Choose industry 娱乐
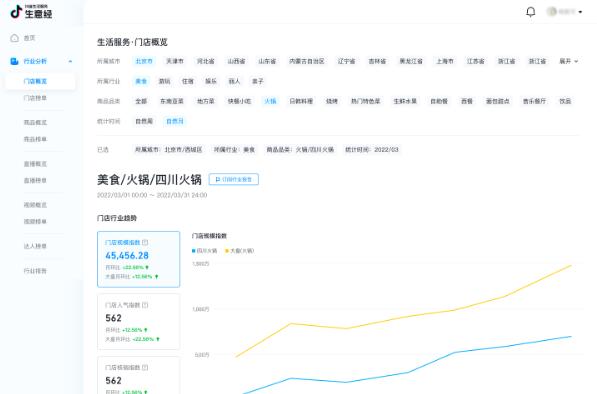 click(211, 81)
